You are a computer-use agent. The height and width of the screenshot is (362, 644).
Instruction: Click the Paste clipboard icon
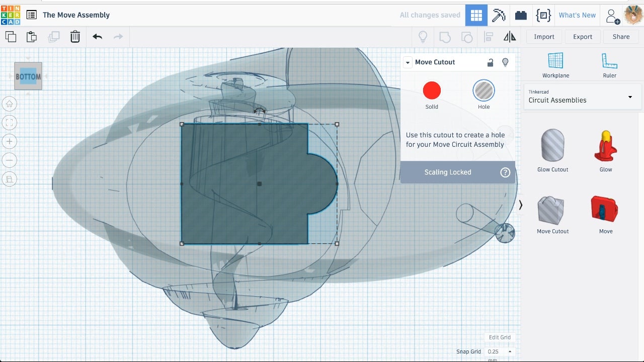(32, 37)
